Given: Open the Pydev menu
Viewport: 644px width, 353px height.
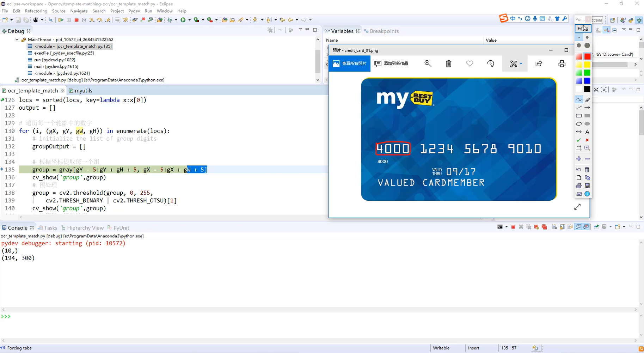Looking at the screenshot, I should pos(134,11).
